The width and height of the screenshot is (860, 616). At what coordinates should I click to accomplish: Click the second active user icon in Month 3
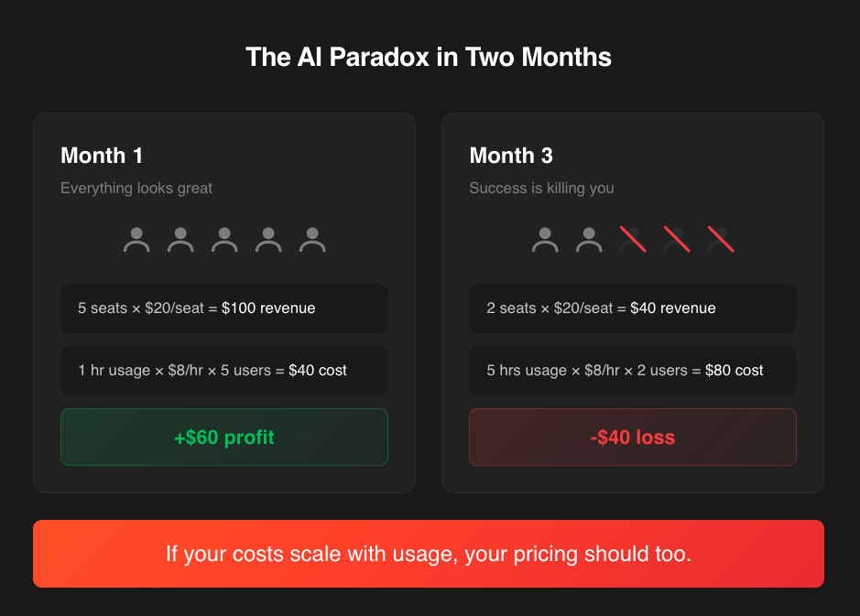(589, 240)
